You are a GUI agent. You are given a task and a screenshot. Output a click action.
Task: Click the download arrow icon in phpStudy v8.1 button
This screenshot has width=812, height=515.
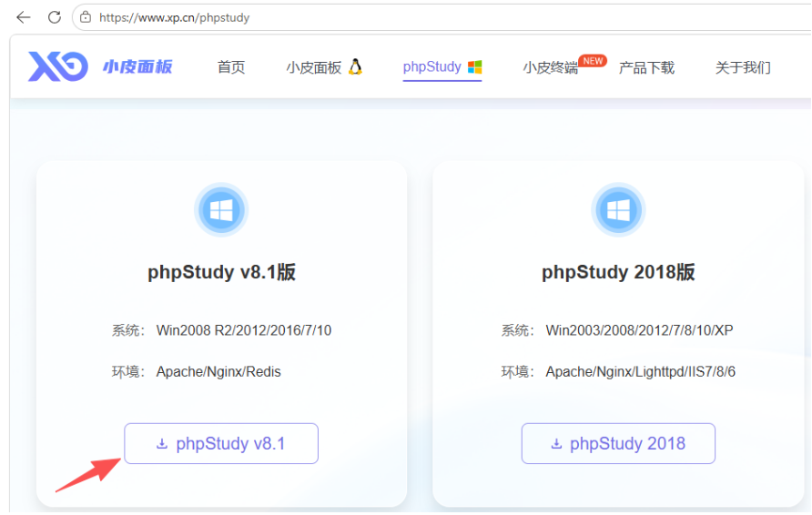(x=162, y=444)
